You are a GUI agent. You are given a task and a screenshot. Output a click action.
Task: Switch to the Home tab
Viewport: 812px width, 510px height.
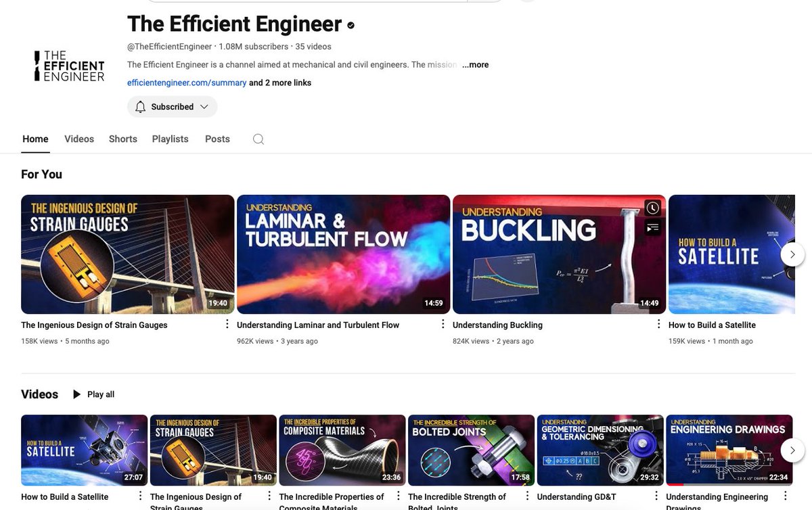click(35, 139)
